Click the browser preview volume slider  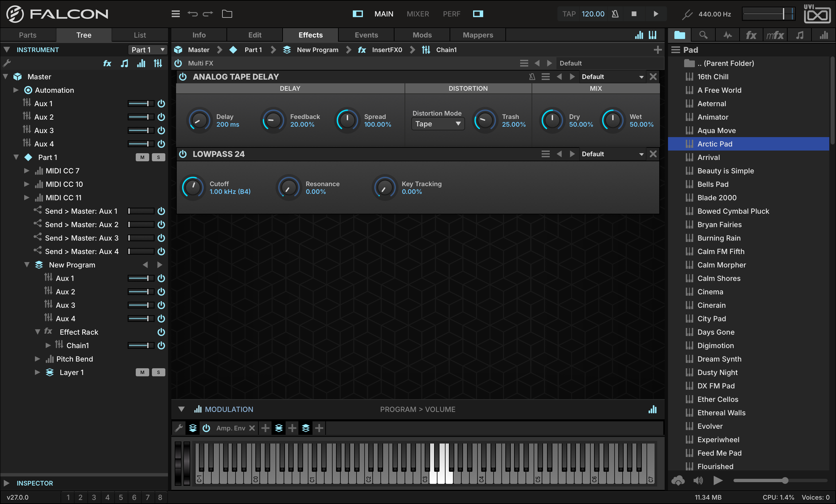pyautogui.click(x=780, y=480)
